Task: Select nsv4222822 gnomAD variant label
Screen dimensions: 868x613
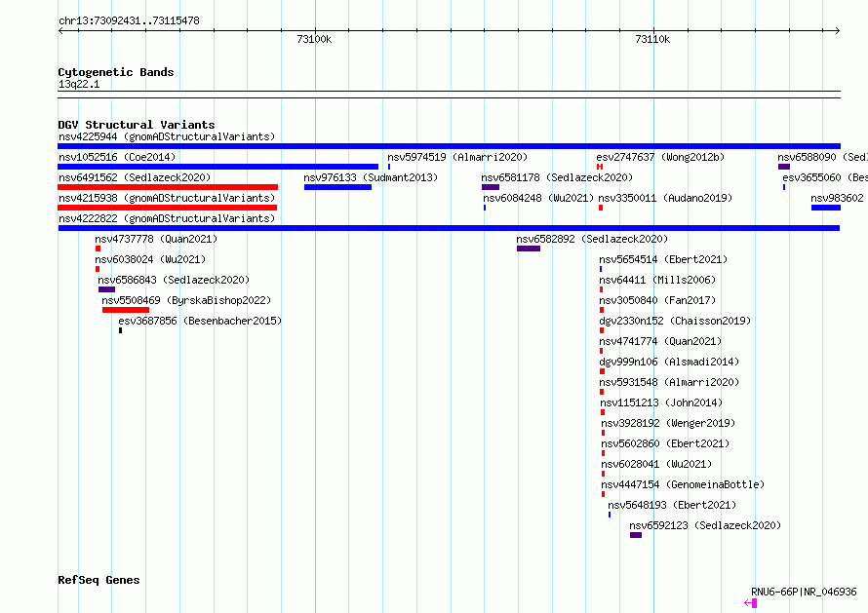Action: pyautogui.click(x=167, y=218)
